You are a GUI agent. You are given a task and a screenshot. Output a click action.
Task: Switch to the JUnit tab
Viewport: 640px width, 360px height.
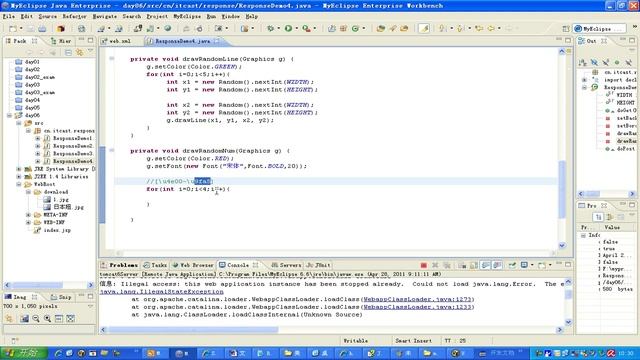click(x=318, y=265)
